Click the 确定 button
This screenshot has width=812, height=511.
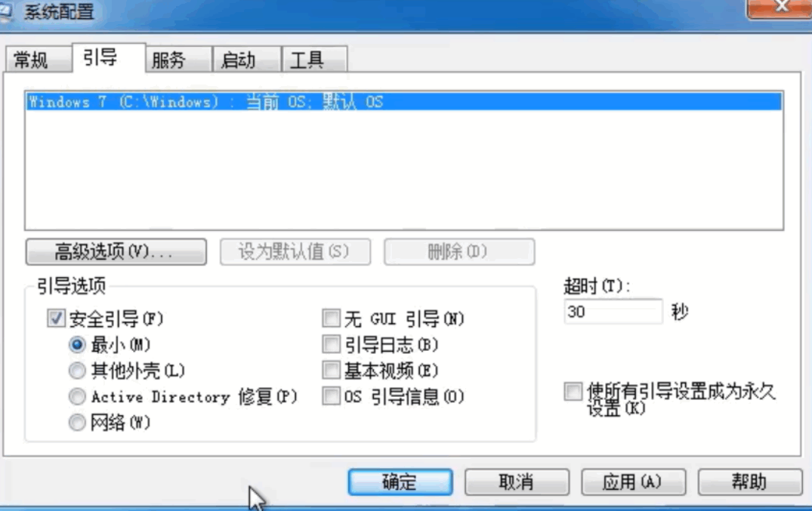click(400, 482)
